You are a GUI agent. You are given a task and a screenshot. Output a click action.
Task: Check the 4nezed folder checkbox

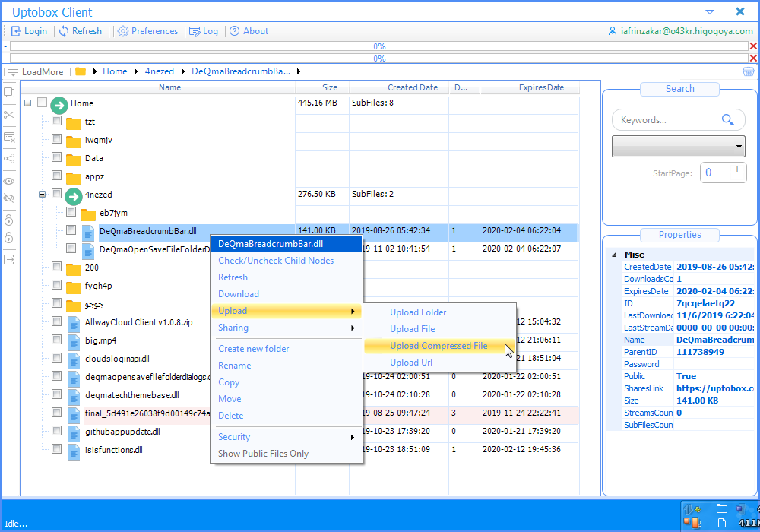click(x=57, y=193)
